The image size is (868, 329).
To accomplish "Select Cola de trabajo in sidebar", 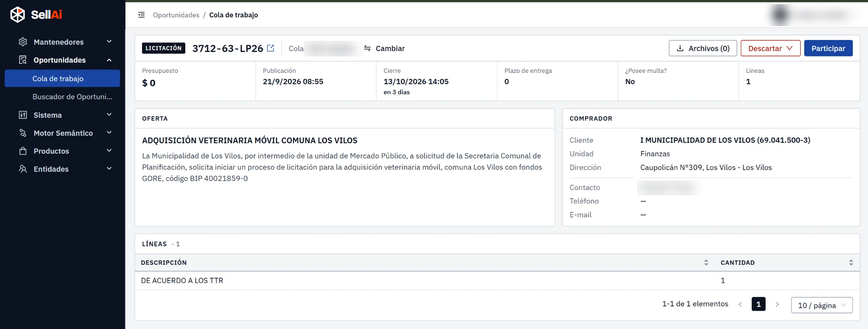I will 62,79.
